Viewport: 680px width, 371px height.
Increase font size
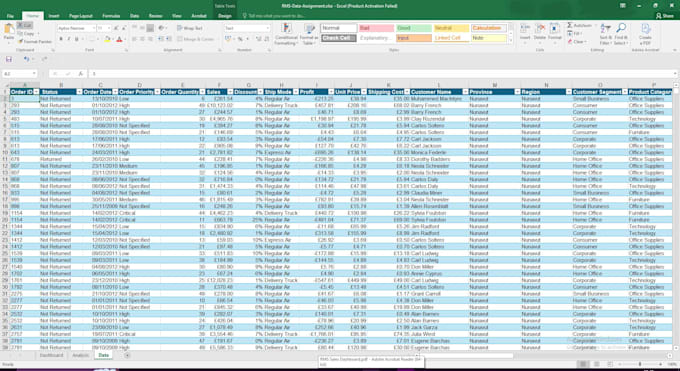pyautogui.click(x=116, y=28)
